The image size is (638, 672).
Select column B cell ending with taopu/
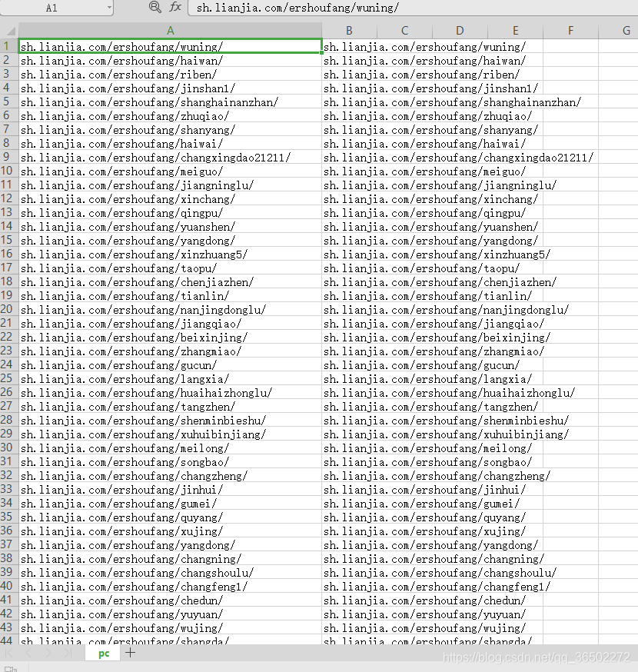click(x=349, y=268)
